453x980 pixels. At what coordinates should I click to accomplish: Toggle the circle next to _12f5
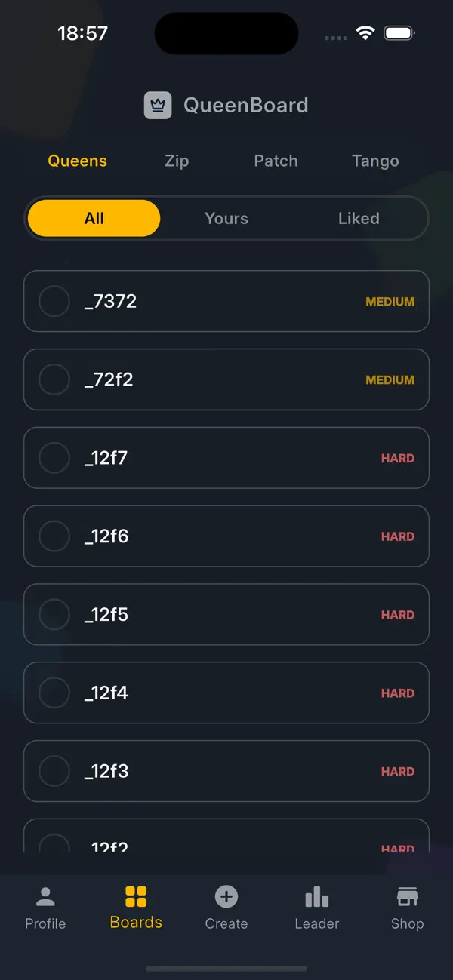[54, 615]
